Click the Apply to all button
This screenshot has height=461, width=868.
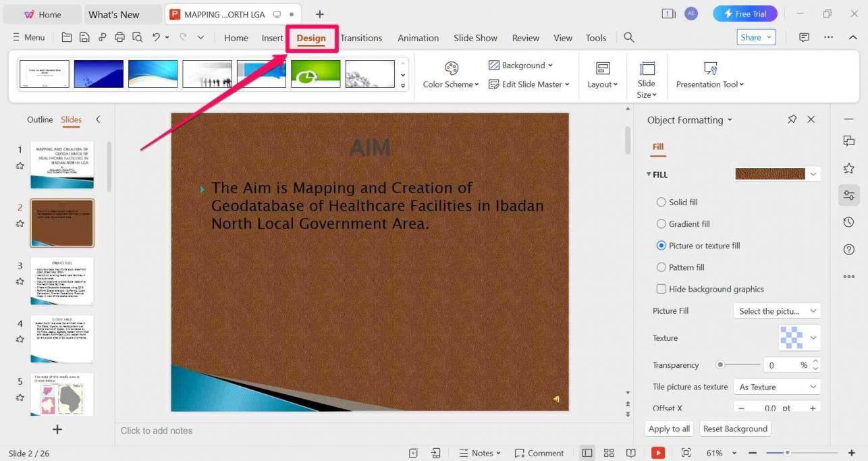[669, 429]
